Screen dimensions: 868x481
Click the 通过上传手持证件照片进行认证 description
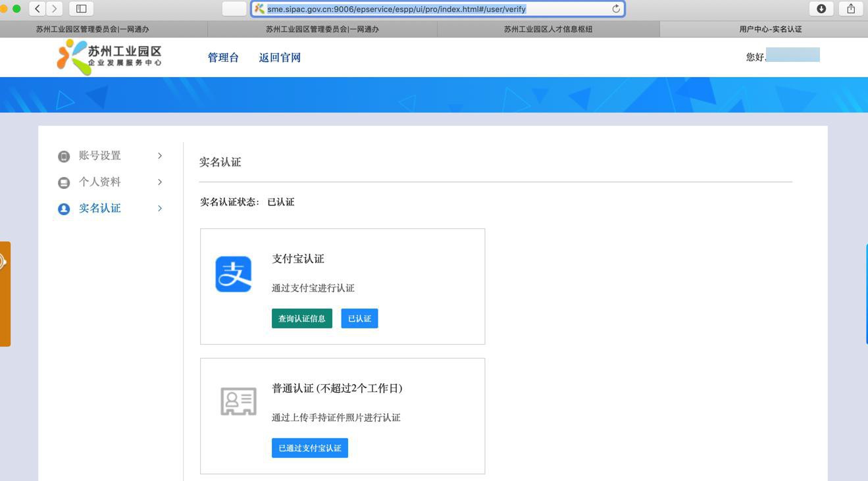(336, 418)
